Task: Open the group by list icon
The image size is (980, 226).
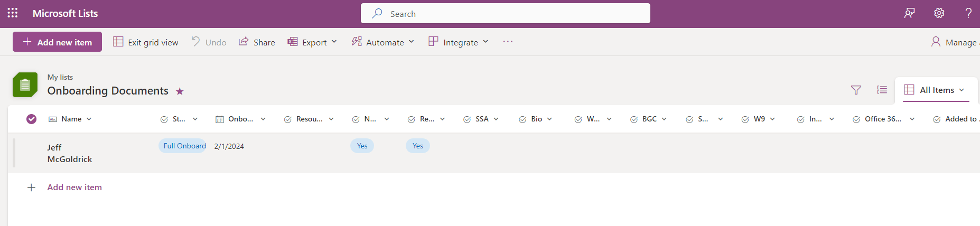Action: click(882, 90)
